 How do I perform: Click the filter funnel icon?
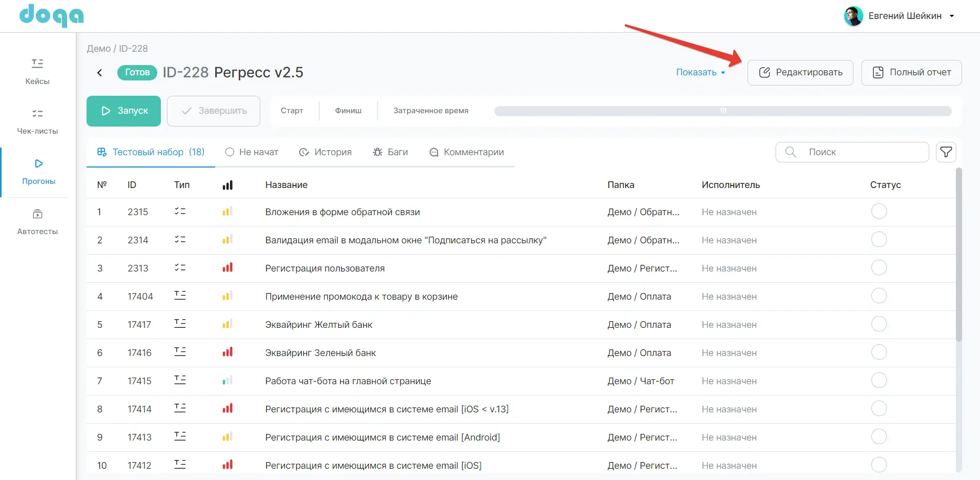click(946, 152)
